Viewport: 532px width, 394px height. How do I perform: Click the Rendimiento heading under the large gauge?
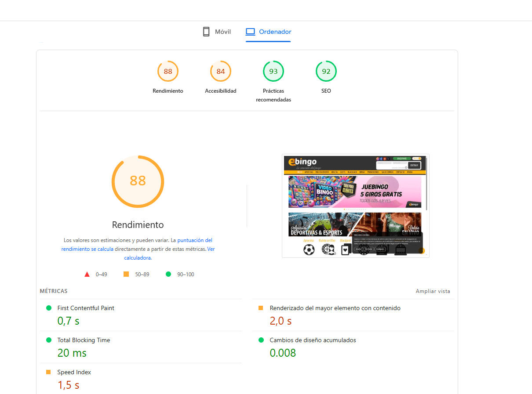pos(138,225)
